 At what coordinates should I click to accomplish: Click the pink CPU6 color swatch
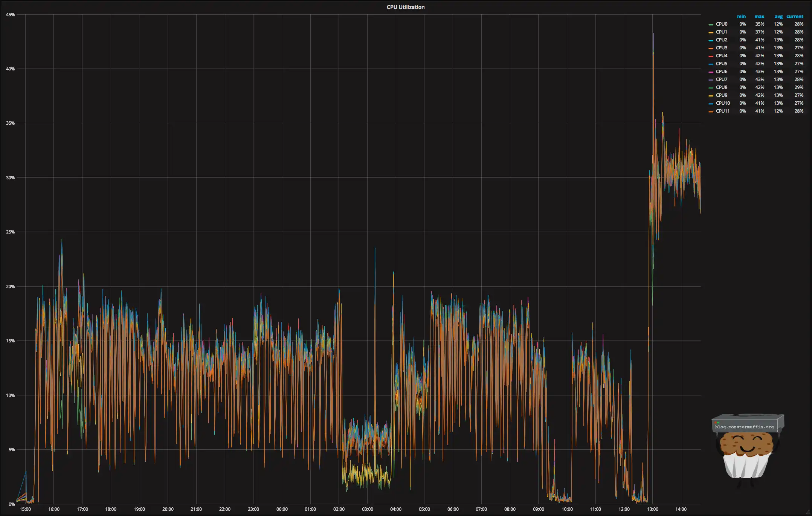tap(711, 72)
